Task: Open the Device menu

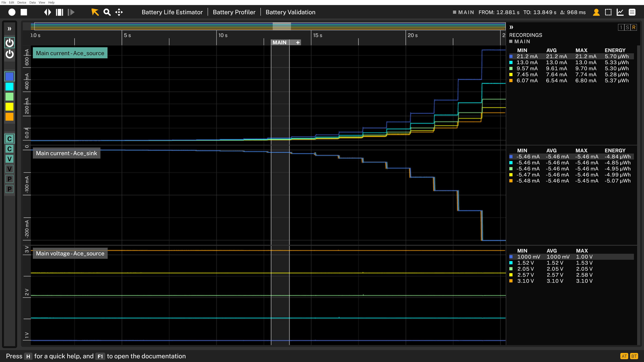Action: pos(21,3)
